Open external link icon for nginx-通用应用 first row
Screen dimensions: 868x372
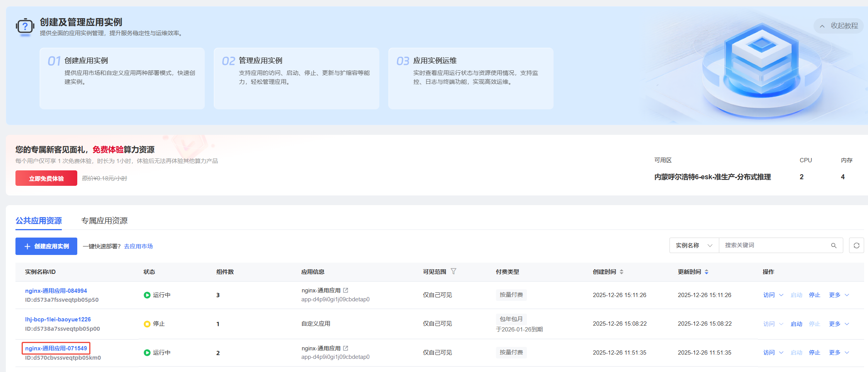346,290
